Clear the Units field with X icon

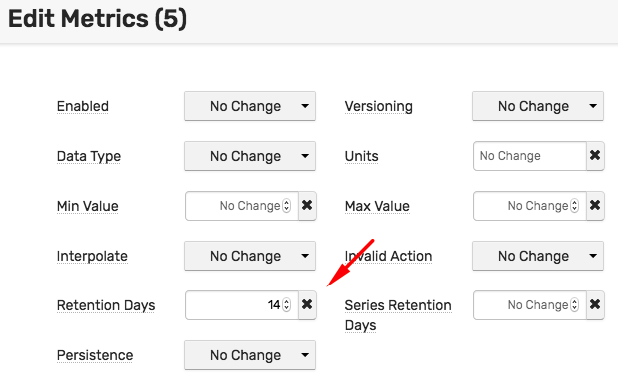595,156
